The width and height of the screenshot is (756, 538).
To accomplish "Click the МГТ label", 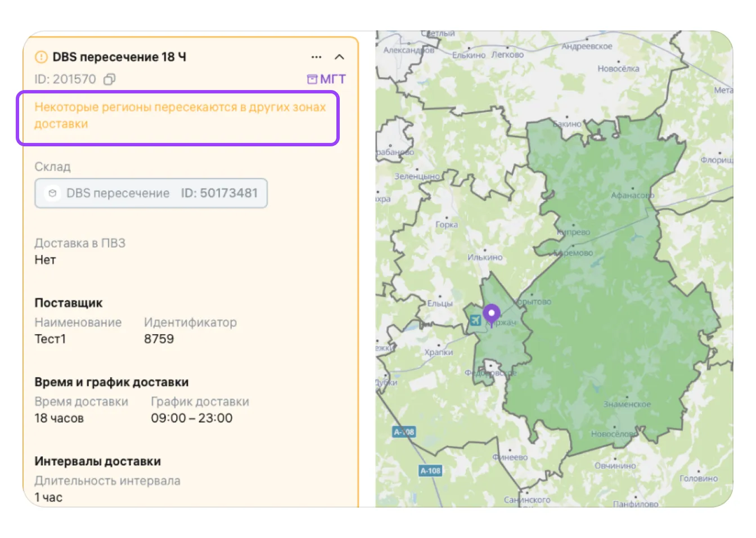I will (332, 79).
